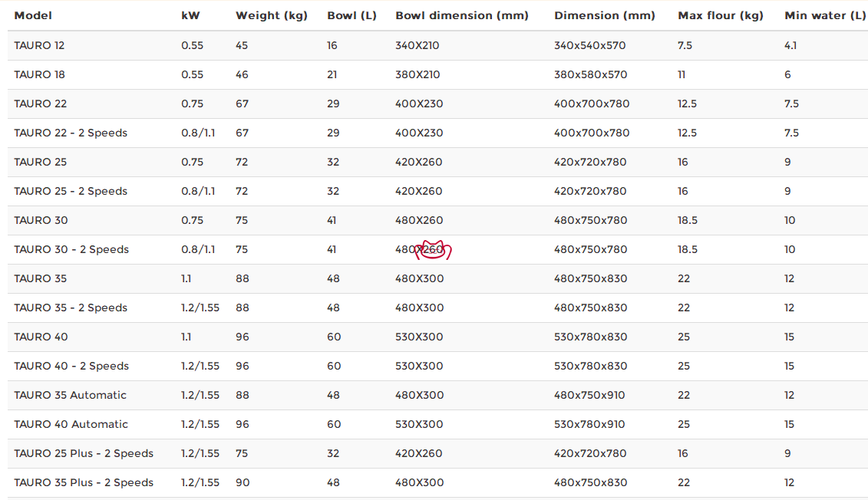Click the Bowl (L) column header
The height and width of the screenshot is (500, 868).
click(x=351, y=15)
